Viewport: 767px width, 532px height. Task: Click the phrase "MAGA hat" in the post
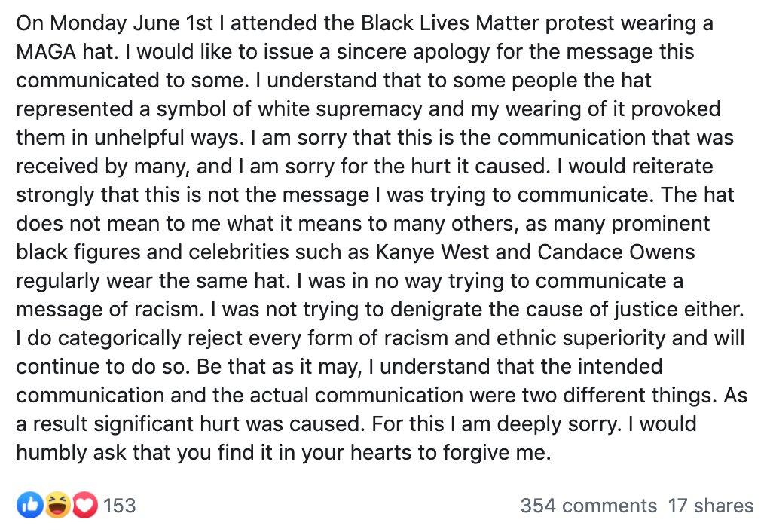(66, 52)
